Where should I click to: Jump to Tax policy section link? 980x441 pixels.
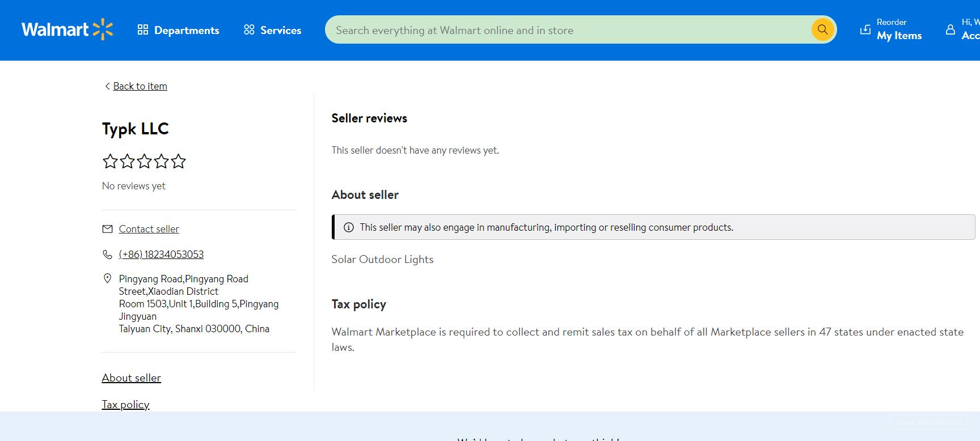click(125, 405)
